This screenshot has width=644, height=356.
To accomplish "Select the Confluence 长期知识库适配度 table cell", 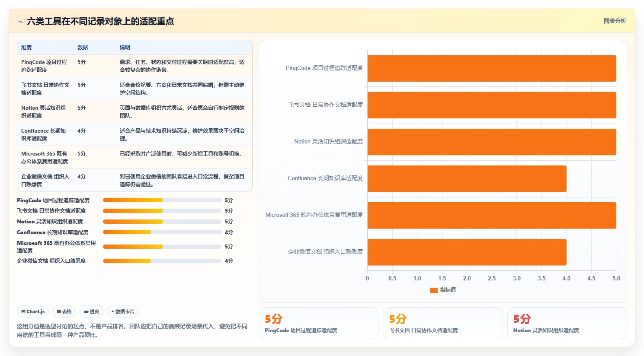I will [45, 134].
